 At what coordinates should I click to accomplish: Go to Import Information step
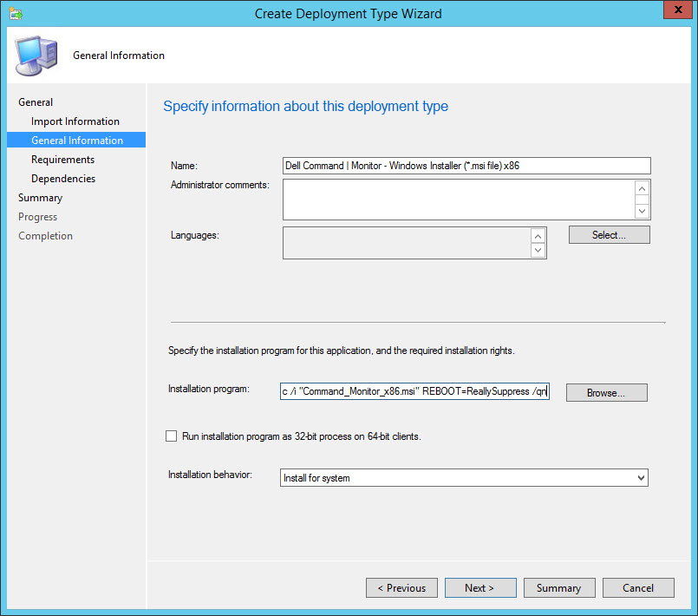(75, 121)
